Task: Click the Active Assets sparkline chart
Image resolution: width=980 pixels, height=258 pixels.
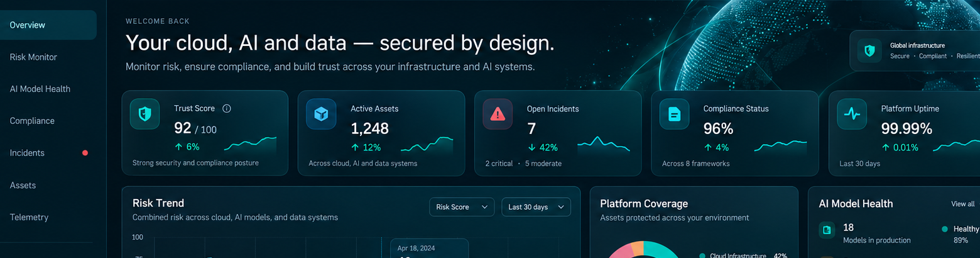Action: pos(427,145)
